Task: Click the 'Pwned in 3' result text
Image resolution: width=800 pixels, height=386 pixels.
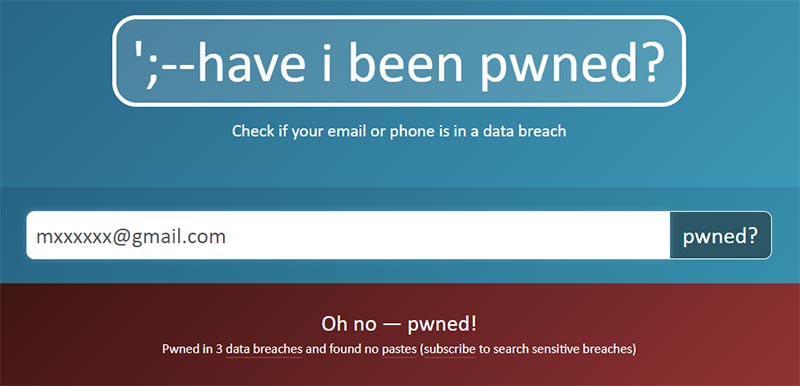Action: pos(192,350)
